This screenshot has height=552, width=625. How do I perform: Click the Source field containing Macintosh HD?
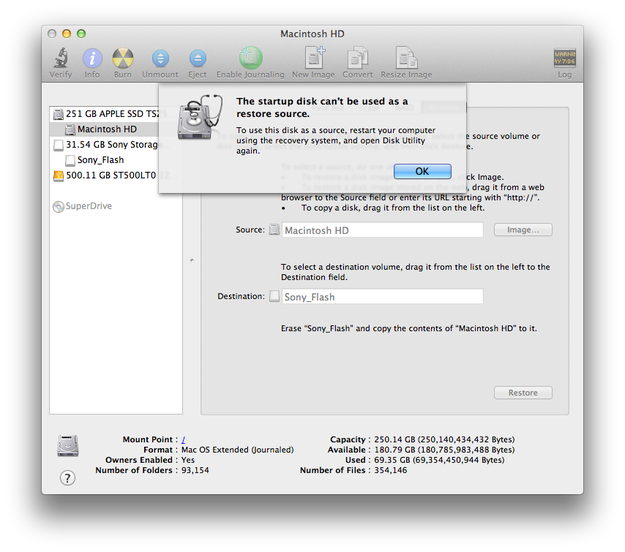tap(382, 230)
